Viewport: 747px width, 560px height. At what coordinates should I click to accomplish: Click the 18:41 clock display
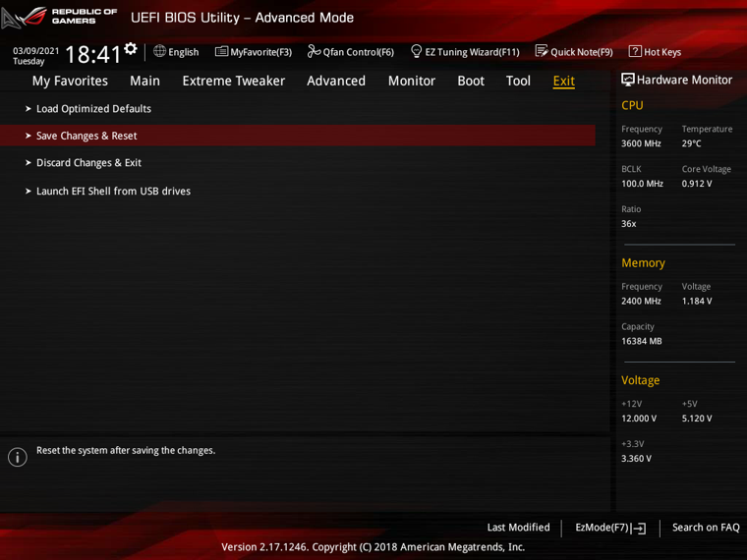(93, 54)
